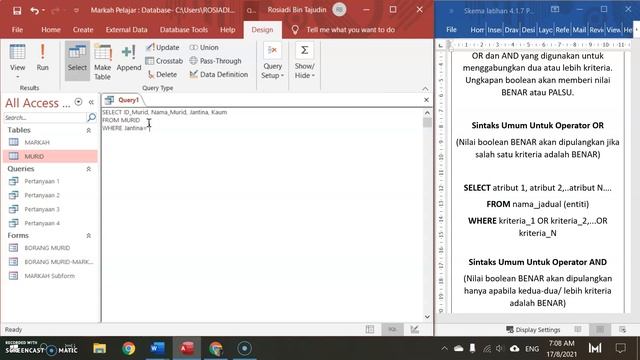Select the Design tab
Screen dimensions: 640x360
(262, 30)
